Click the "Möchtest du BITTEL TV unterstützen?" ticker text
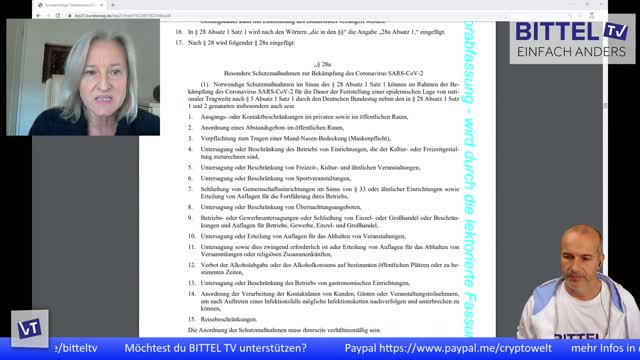The width and height of the screenshot is (640, 360). (x=216, y=348)
